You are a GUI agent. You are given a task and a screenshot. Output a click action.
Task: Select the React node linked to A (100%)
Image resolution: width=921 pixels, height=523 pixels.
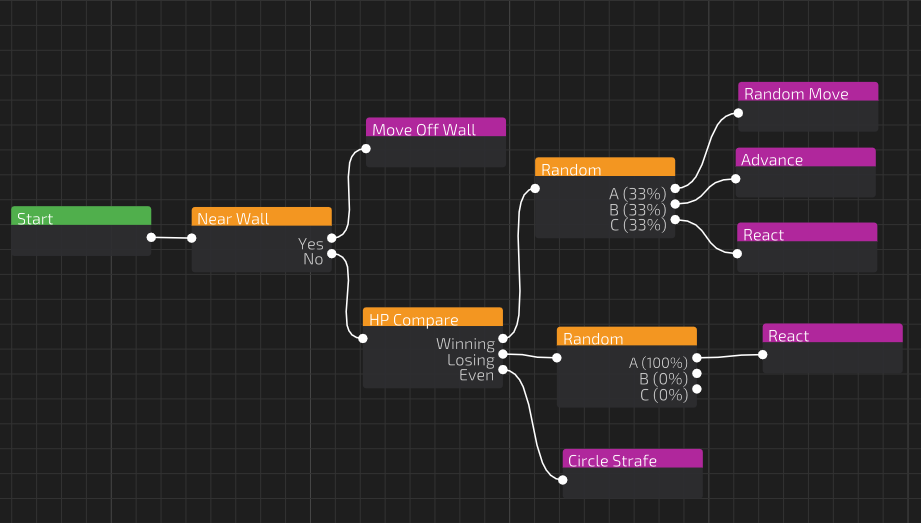coord(832,335)
